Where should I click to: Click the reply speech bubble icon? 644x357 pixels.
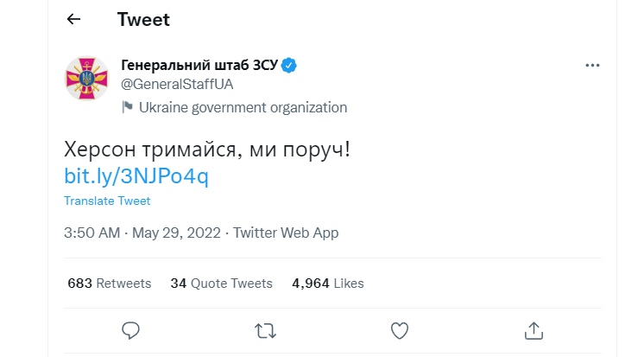tap(130, 331)
